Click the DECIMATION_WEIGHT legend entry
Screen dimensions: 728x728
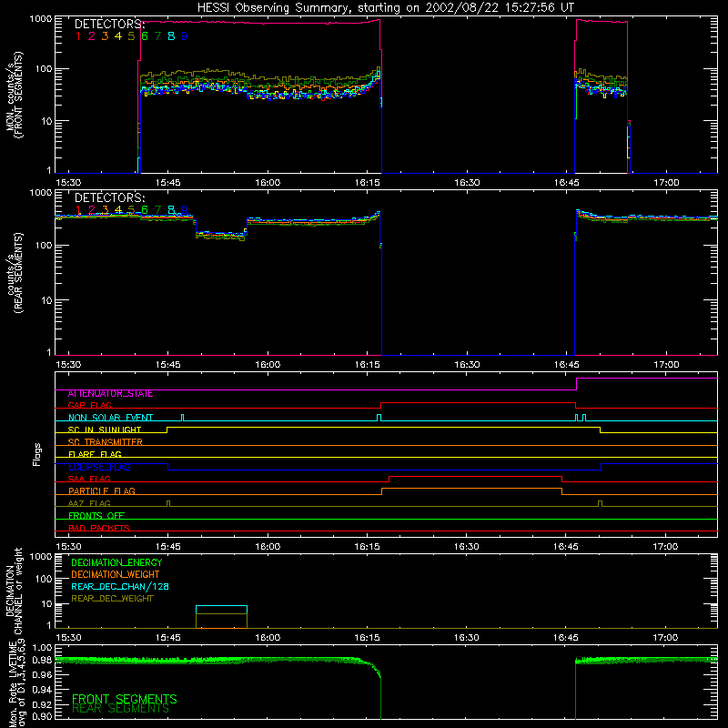click(x=116, y=575)
